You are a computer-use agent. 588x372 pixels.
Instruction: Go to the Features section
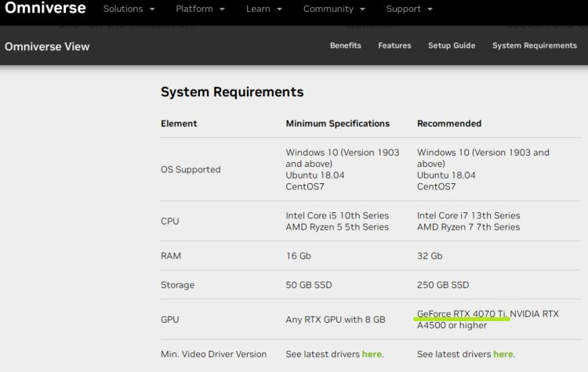(x=394, y=45)
